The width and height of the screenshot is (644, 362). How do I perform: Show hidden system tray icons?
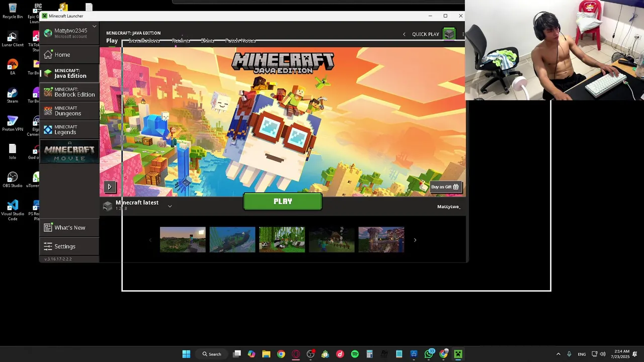click(x=558, y=354)
